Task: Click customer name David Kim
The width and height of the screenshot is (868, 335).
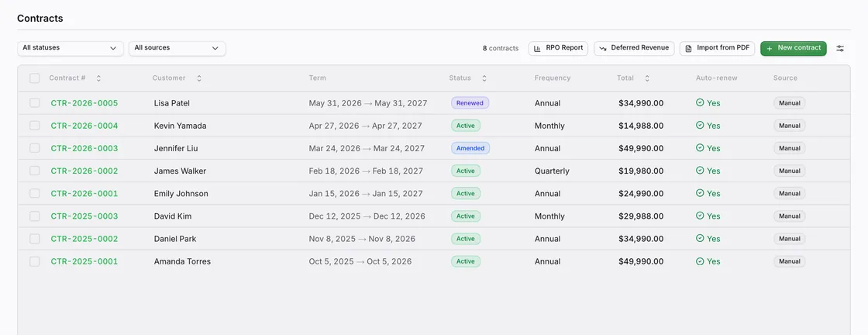Action: click(173, 216)
